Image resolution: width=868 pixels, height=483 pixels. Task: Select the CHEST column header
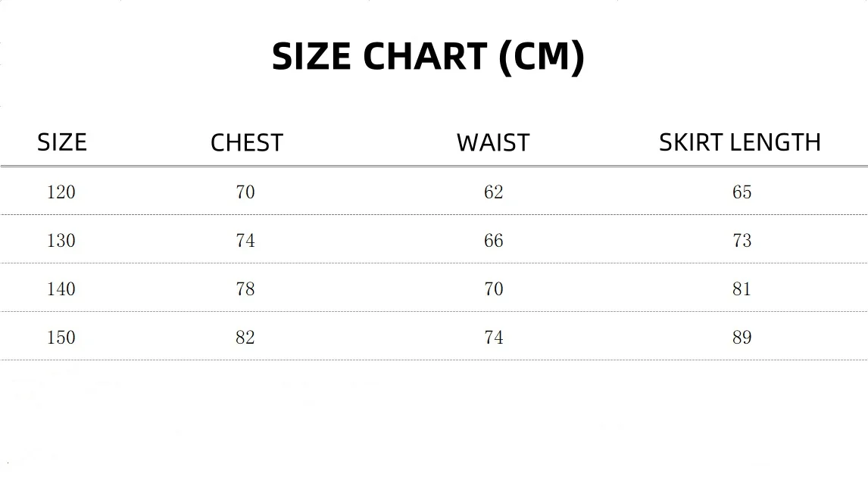(247, 143)
